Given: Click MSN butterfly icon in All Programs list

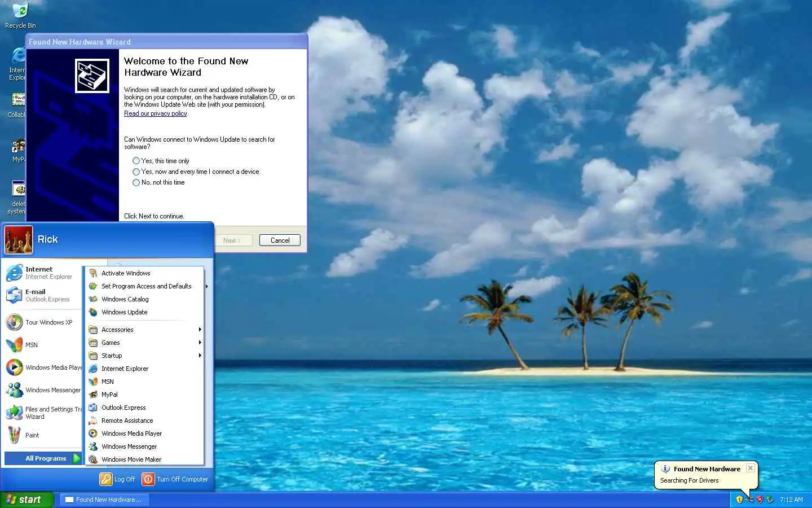Looking at the screenshot, I should point(93,382).
